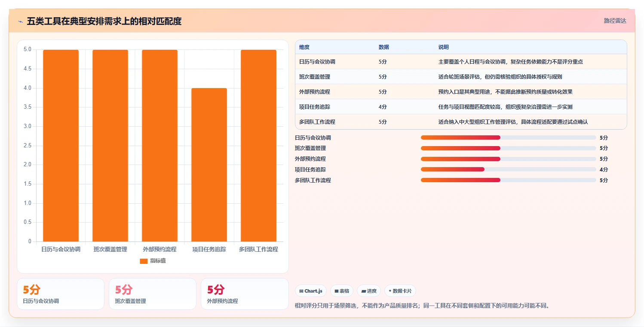644x327 pixels.
Task: Click the 4分 value in the table
Action: pyautogui.click(x=383, y=107)
